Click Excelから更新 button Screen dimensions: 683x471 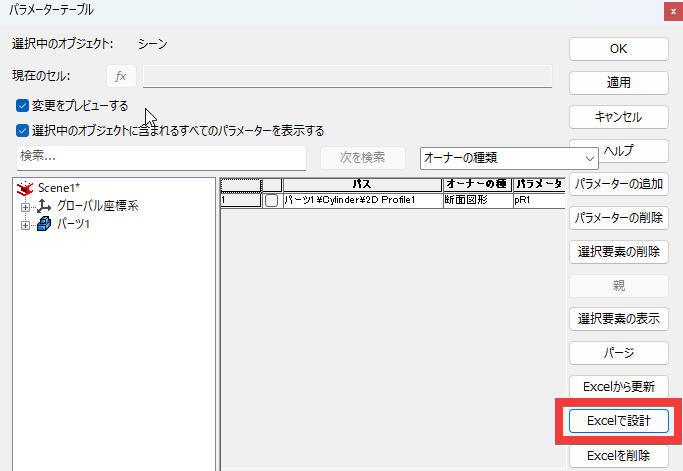619,387
